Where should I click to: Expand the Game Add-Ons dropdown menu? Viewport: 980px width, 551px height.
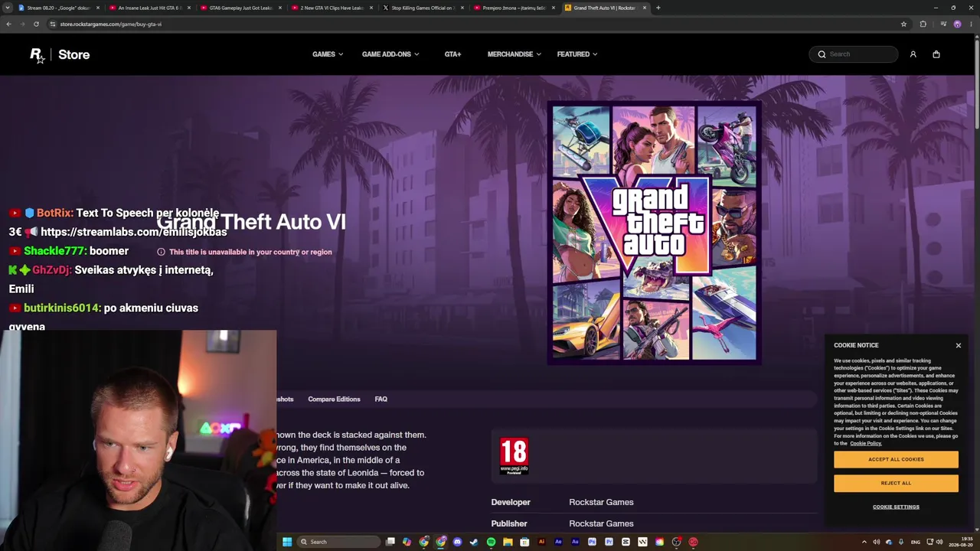pyautogui.click(x=390, y=54)
